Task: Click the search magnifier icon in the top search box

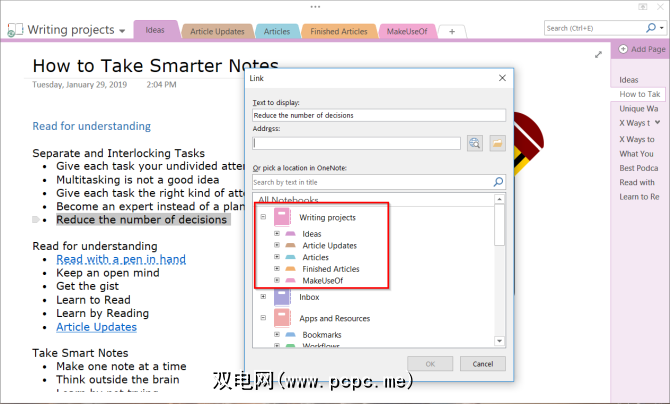Action: (x=651, y=28)
